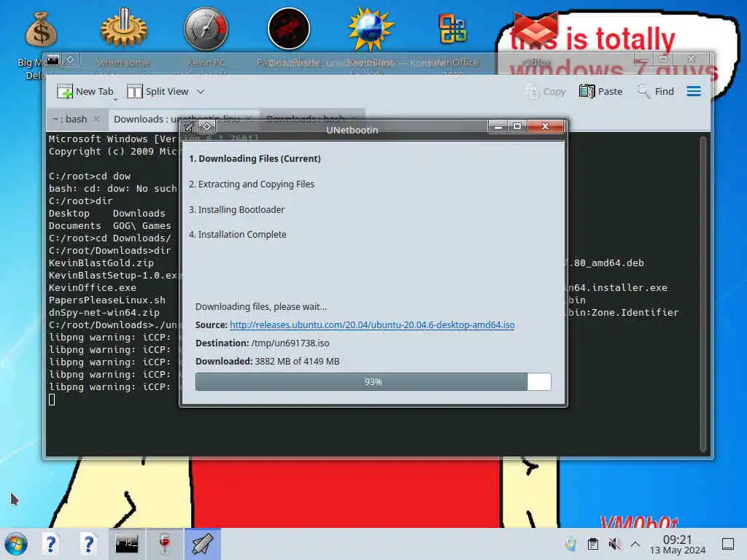Maximize the UNetbootin window
The width and height of the screenshot is (747, 560).
pyautogui.click(x=517, y=127)
